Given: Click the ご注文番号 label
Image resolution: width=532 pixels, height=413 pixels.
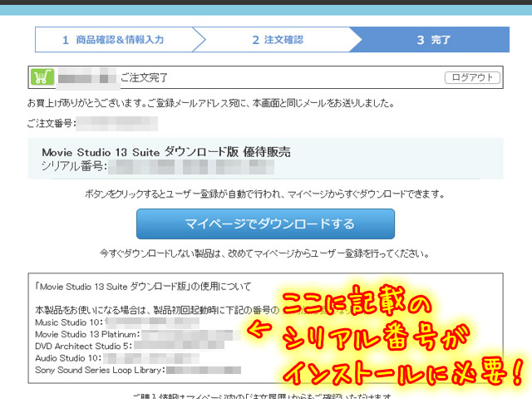Looking at the screenshot, I should tap(52, 123).
